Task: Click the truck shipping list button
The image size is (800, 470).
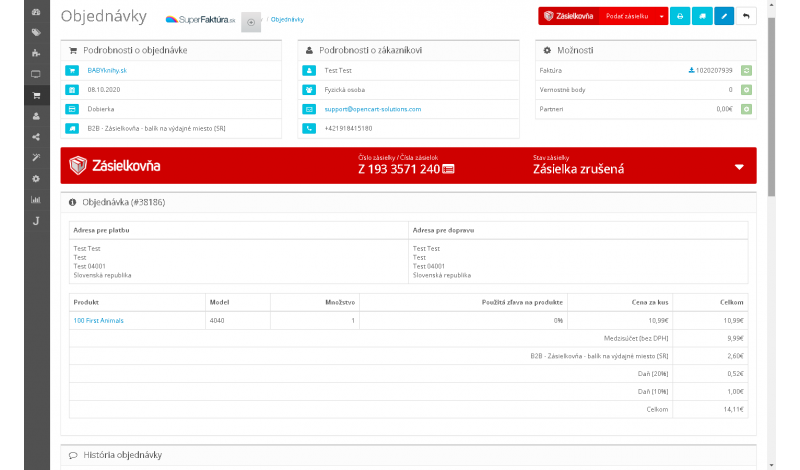Action: pyautogui.click(x=702, y=16)
